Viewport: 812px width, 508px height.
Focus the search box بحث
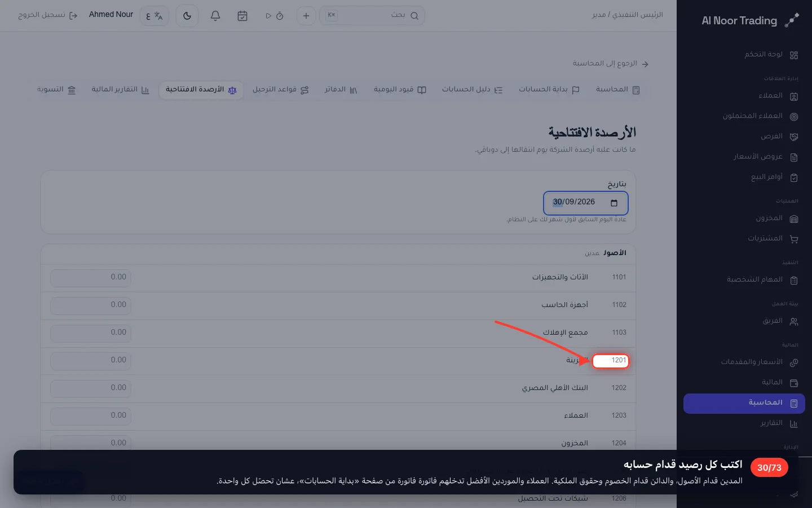click(x=372, y=16)
